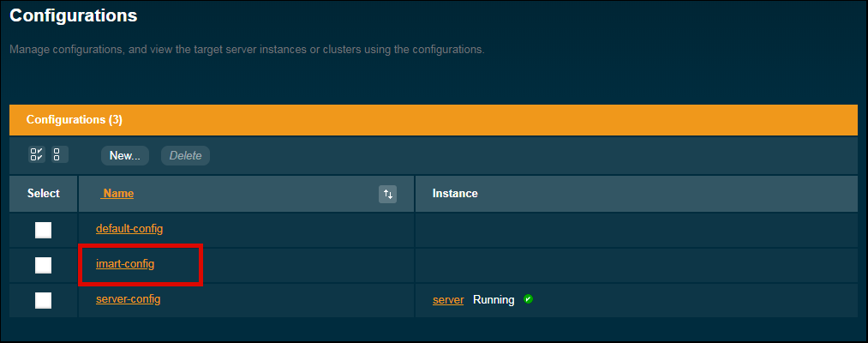Open the server-config configuration link

pyautogui.click(x=128, y=299)
